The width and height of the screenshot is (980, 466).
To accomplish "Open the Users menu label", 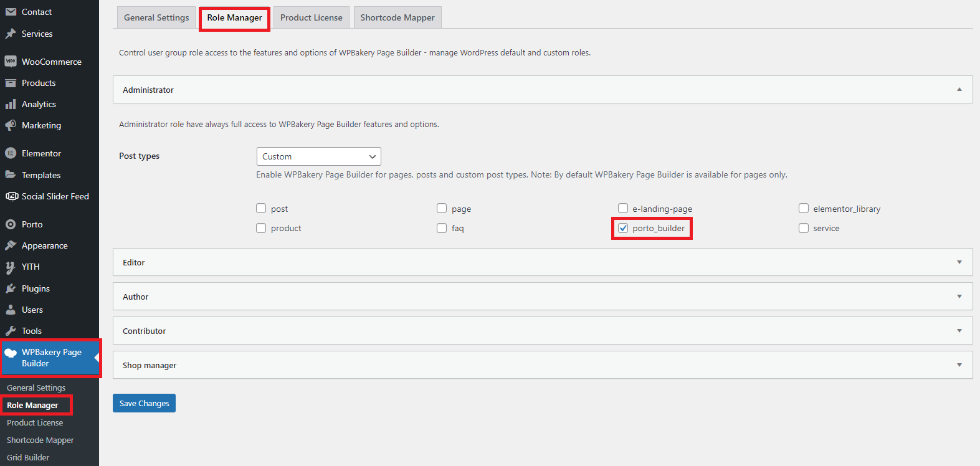I will coord(32,310).
